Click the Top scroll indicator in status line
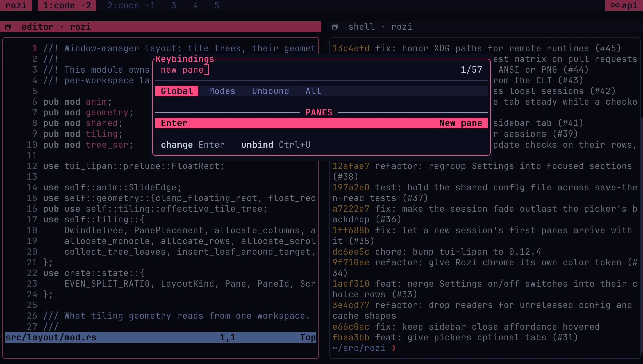 [308, 337]
